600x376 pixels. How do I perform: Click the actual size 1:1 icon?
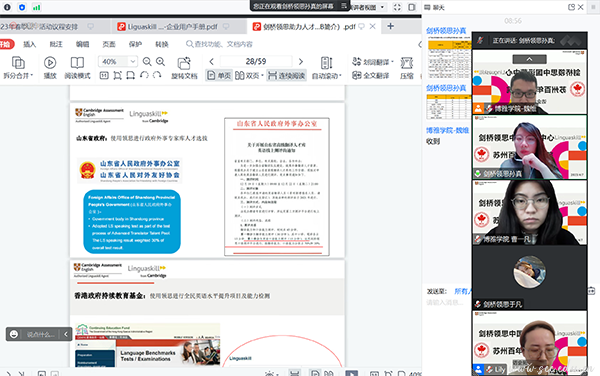pos(104,75)
